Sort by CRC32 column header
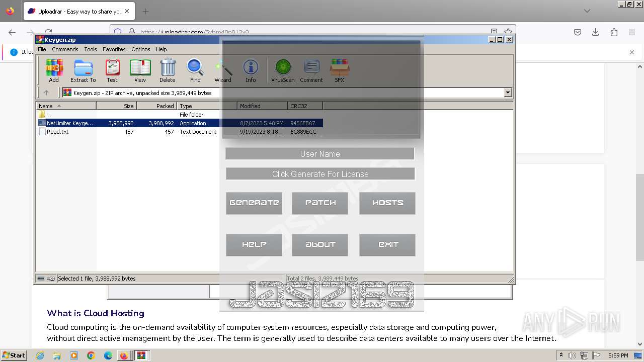This screenshot has width=644, height=362. (305, 106)
